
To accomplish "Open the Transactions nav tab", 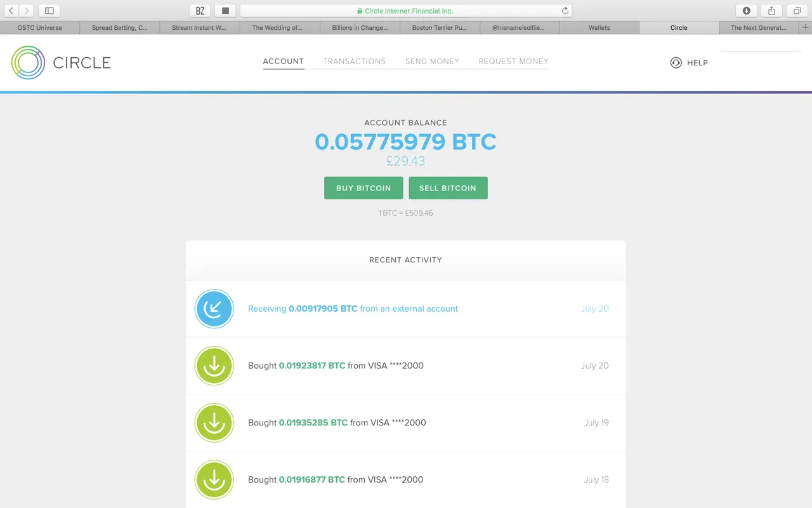I will (x=355, y=62).
